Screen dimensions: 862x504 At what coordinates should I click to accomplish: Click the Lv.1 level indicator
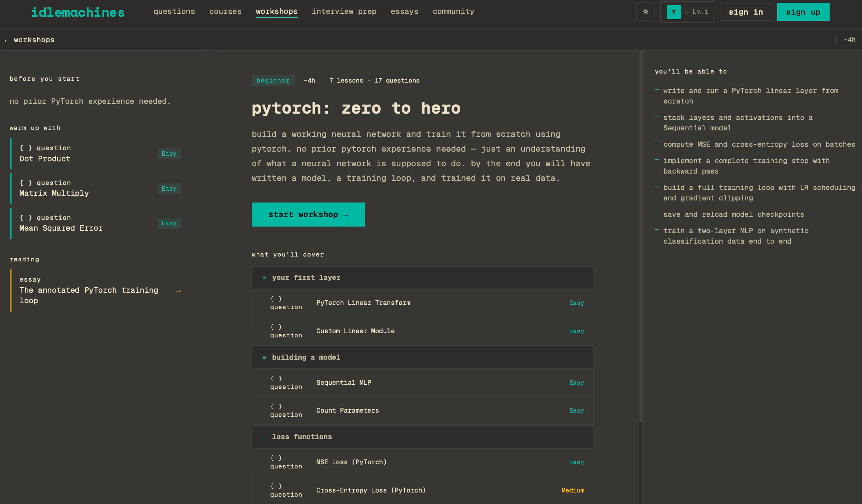[700, 12]
